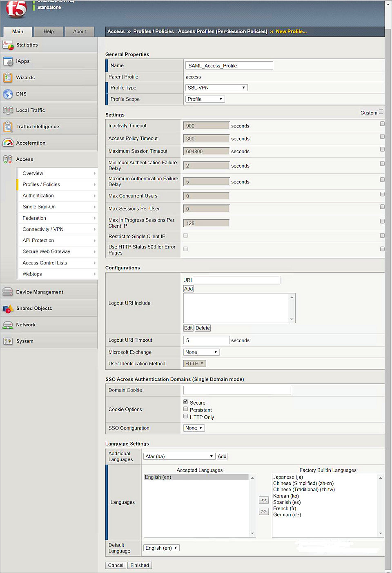Click the Finished button
The width and height of the screenshot is (392, 573).
pos(139,565)
